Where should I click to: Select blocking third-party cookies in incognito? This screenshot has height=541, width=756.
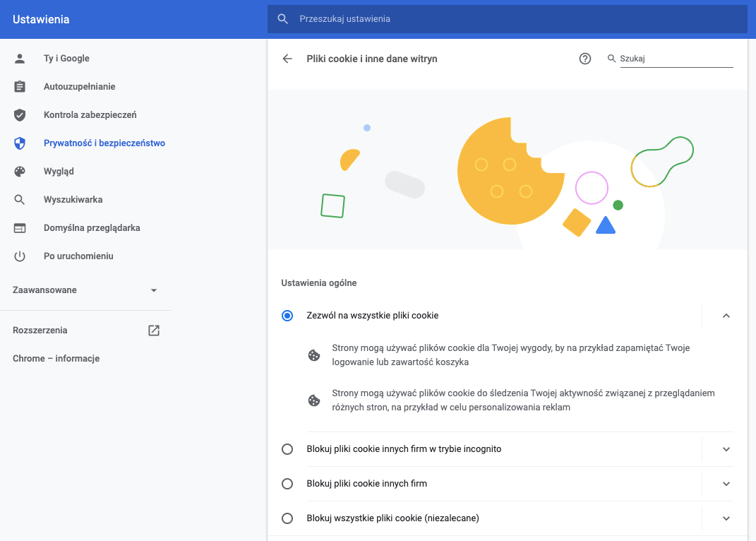tap(287, 449)
